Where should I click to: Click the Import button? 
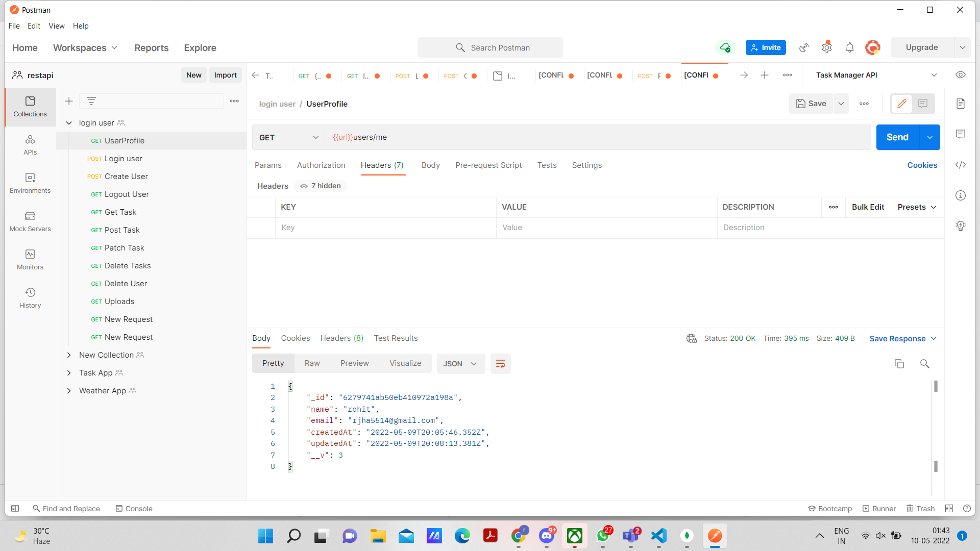click(225, 75)
